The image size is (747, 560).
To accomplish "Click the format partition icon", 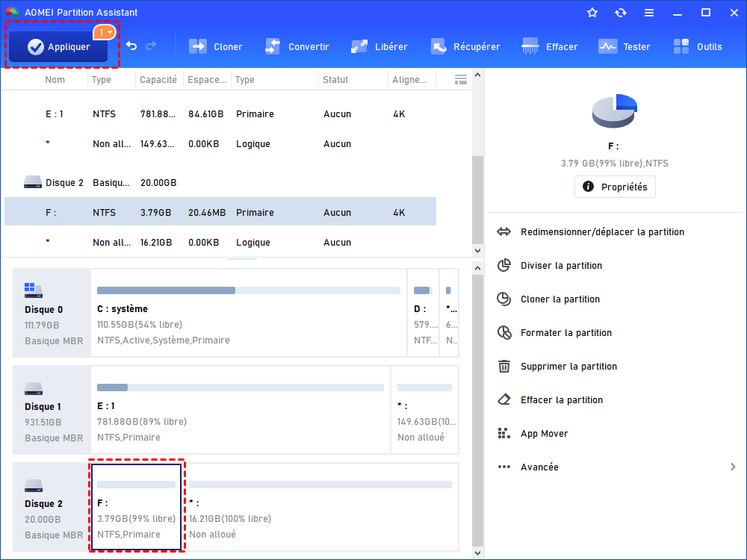I will point(504,332).
